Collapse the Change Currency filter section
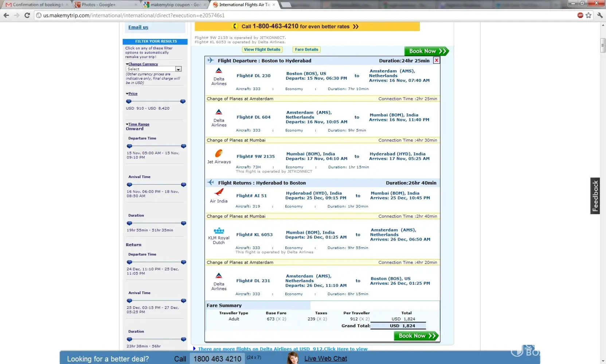Viewport: 606px width, 364px height. [x=142, y=64]
